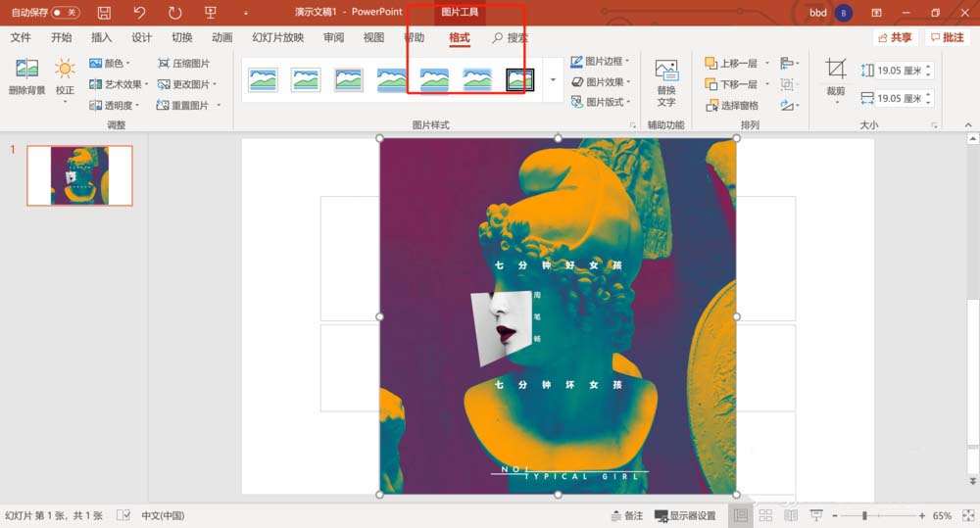Open the Align objects icon dropdown

(789, 63)
